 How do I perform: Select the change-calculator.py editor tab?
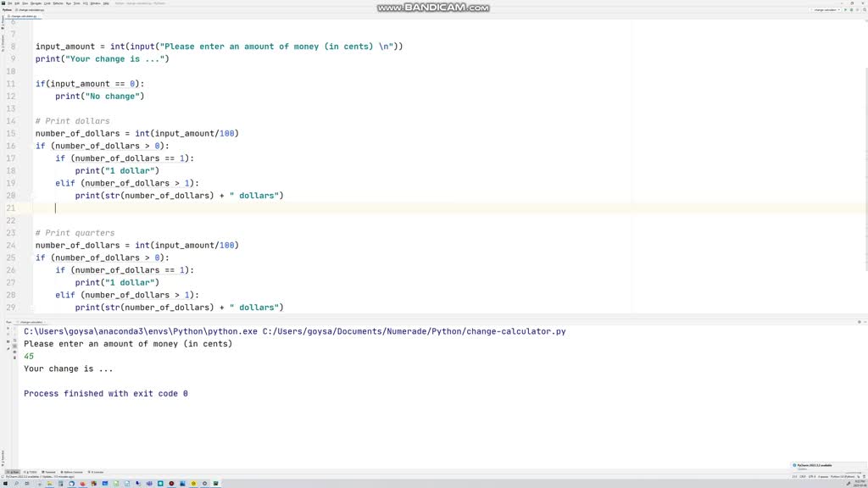click(22, 16)
